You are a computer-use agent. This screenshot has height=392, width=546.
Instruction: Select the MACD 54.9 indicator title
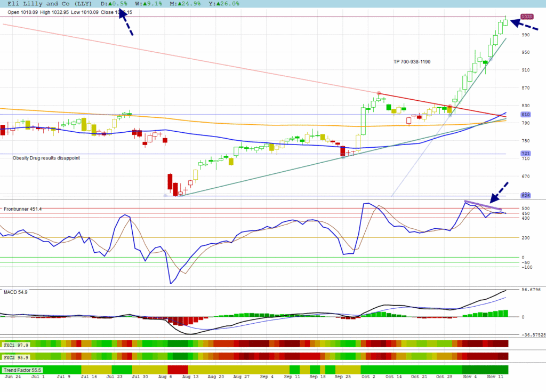pyautogui.click(x=15, y=292)
